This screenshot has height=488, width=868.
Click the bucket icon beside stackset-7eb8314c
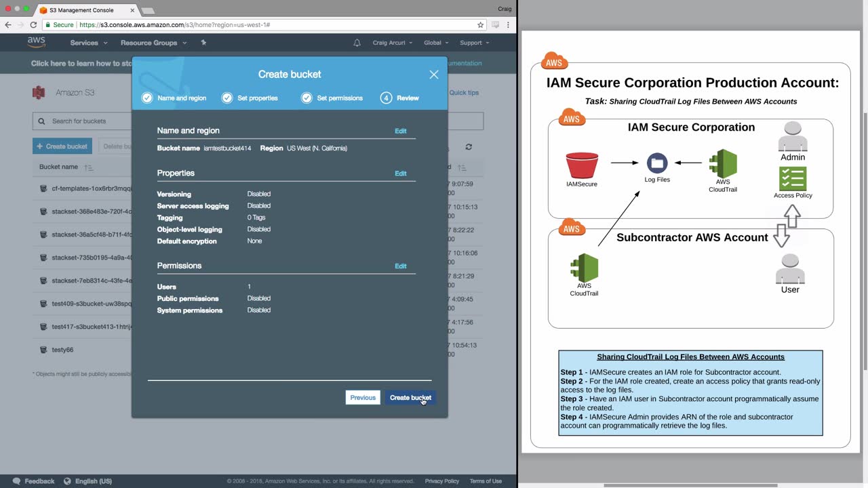43,281
